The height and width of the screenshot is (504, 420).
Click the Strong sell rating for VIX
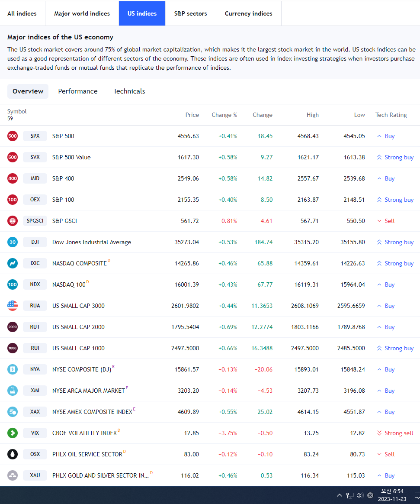pyautogui.click(x=395, y=433)
